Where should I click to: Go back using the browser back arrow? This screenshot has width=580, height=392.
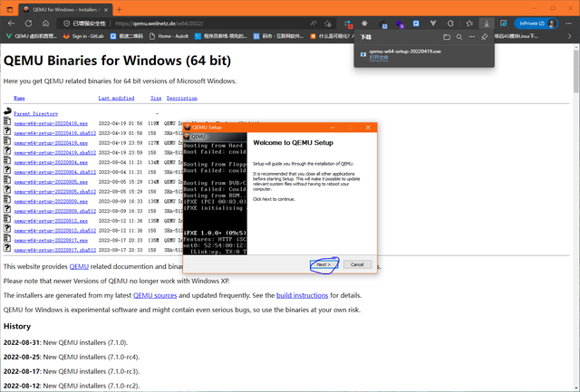pyautogui.click(x=11, y=24)
